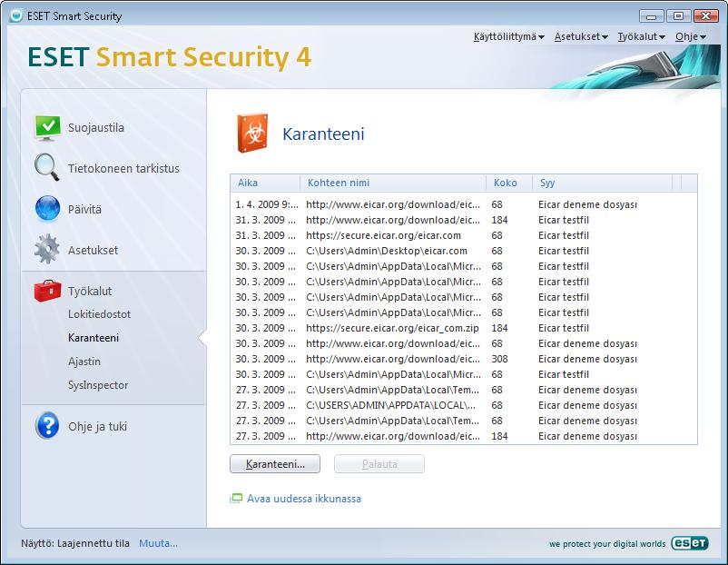Click the red toolbox Työkalut icon

pyautogui.click(x=47, y=291)
